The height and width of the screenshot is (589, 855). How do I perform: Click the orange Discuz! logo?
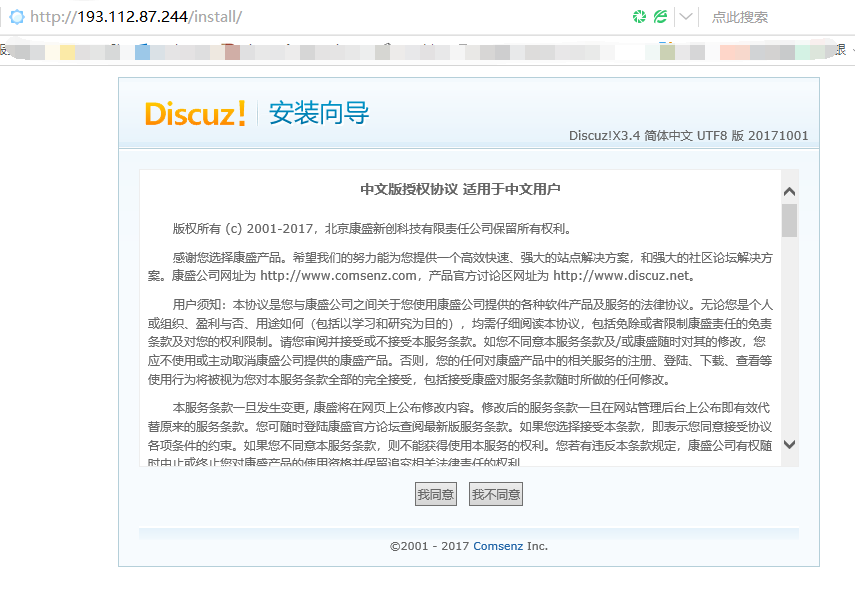[x=195, y=113]
